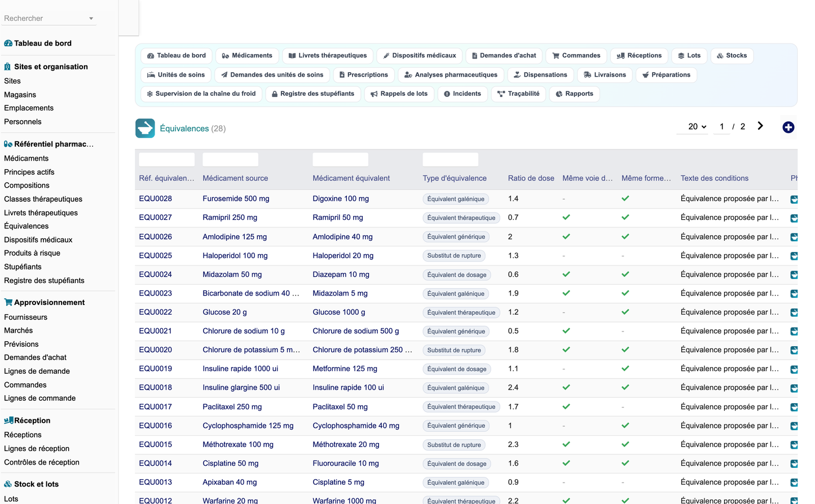Toggle same-form checkmark for EQU0028
Screen dimensions: 815x504
625,198
